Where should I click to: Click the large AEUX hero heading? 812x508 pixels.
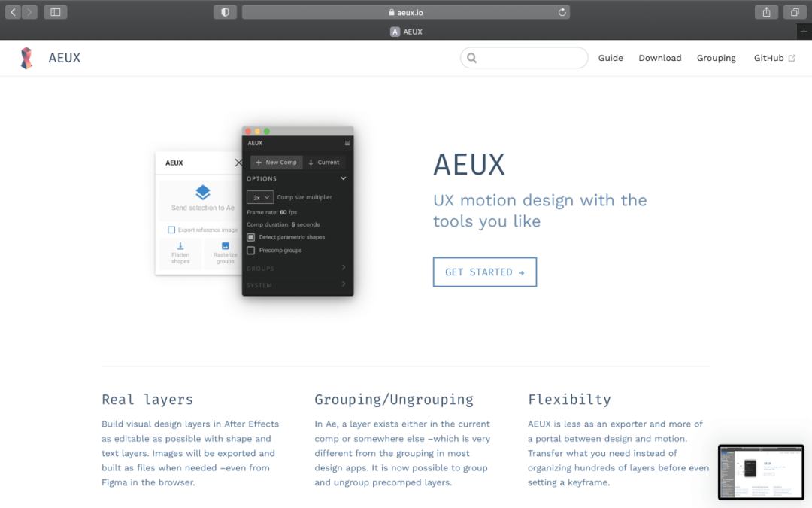pos(468,165)
